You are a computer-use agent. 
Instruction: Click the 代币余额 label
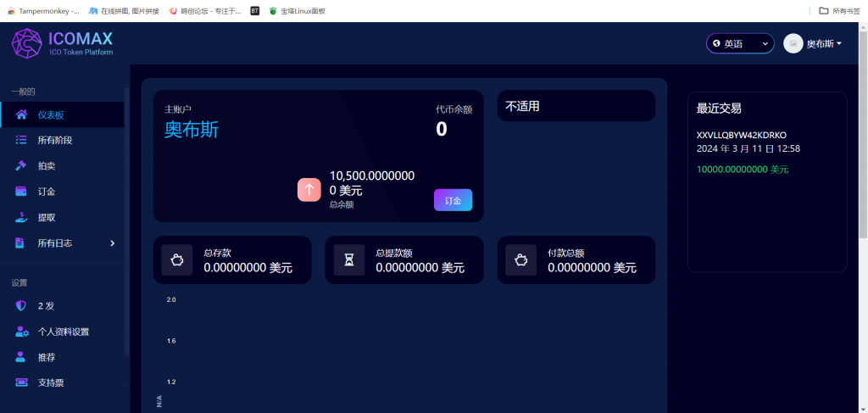point(454,109)
